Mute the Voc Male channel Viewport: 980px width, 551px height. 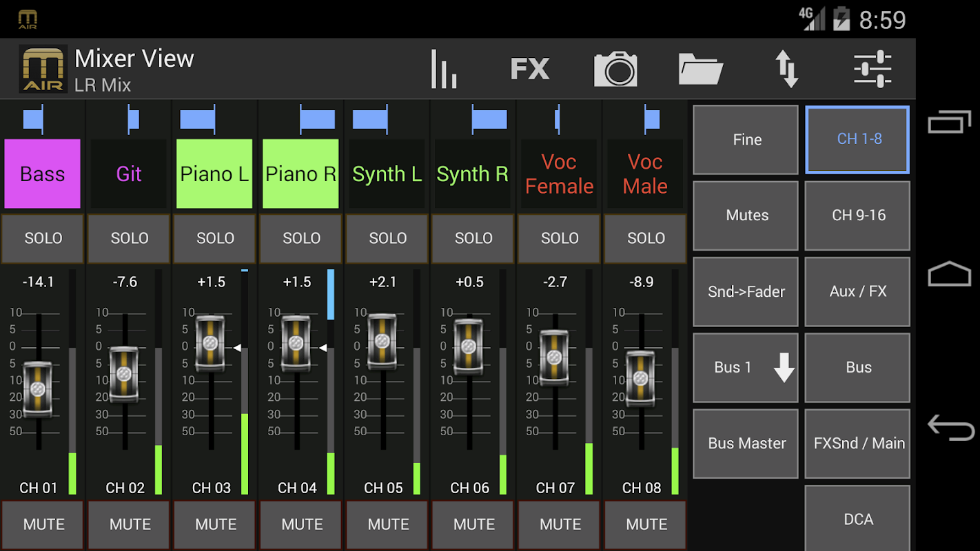(646, 524)
